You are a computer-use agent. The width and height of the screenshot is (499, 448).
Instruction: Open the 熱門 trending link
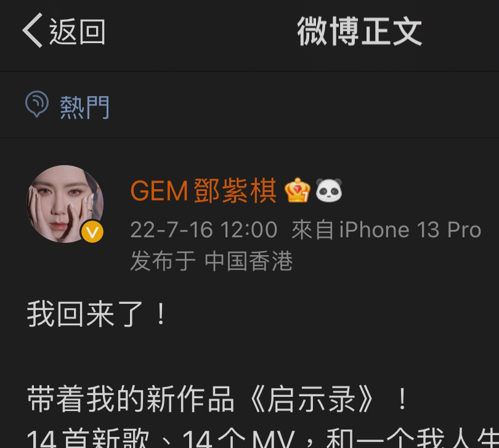(x=84, y=107)
